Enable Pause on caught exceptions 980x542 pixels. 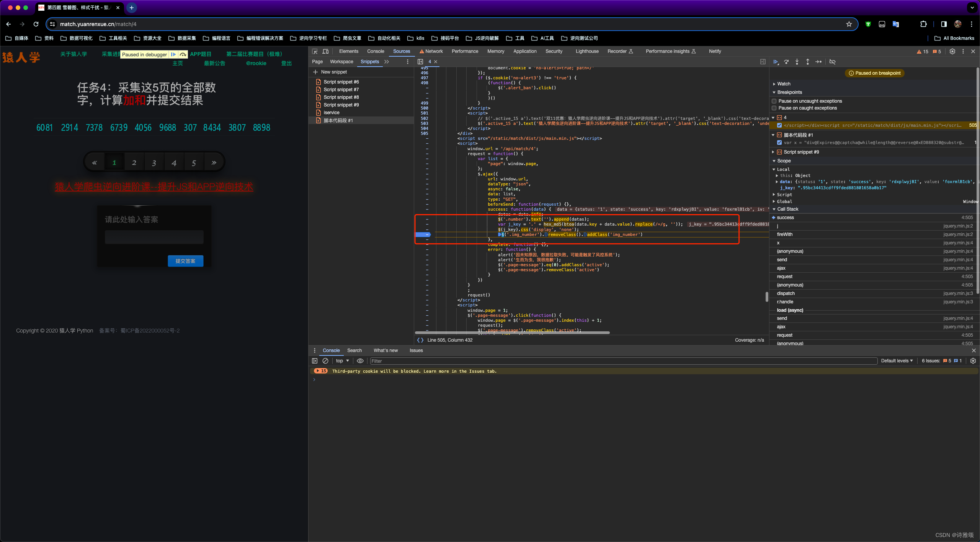(x=774, y=108)
